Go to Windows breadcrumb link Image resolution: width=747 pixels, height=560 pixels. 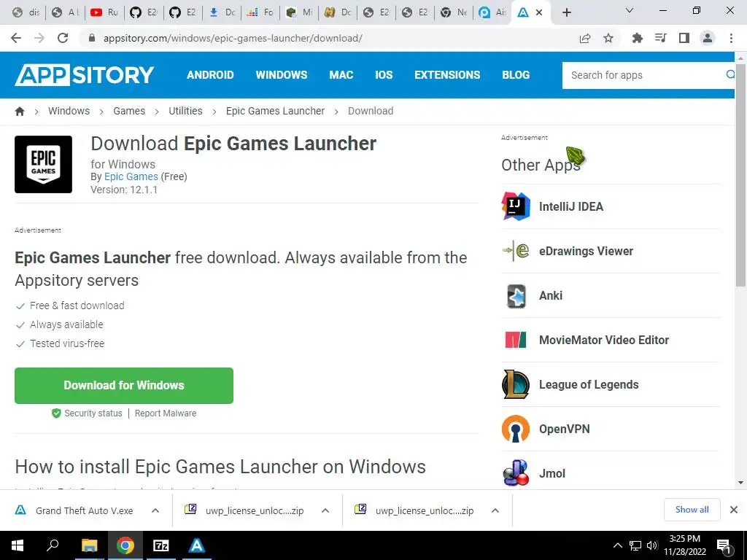(69, 111)
